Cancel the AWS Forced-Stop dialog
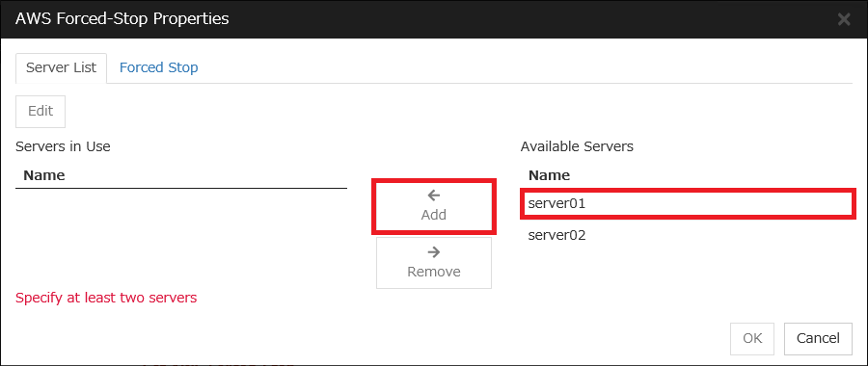Screen dimensions: 868x366 (x=818, y=338)
